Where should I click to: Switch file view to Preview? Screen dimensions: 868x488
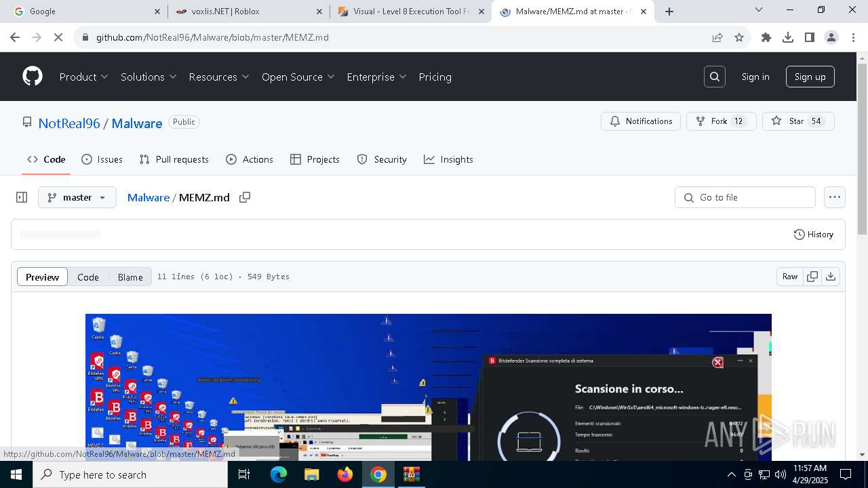coord(42,277)
